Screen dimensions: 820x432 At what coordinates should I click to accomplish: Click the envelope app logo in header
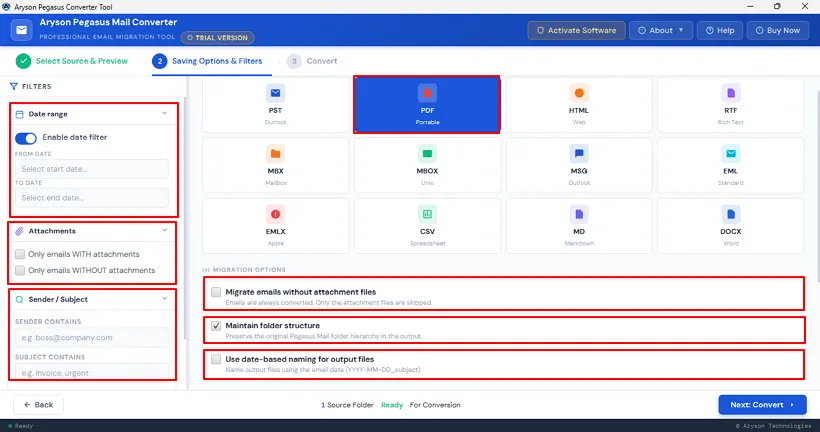(x=21, y=30)
